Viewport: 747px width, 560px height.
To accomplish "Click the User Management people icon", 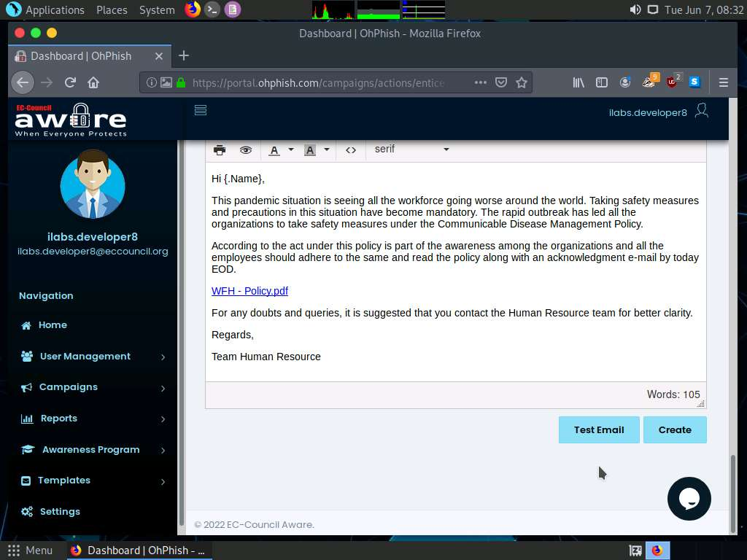I will tap(27, 356).
